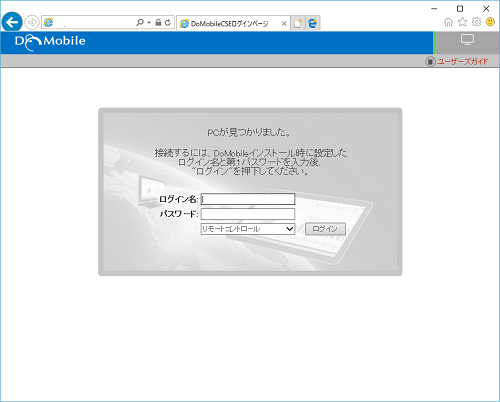Click the smiley feedback icon
The width and height of the screenshot is (500, 402).
click(490, 22)
